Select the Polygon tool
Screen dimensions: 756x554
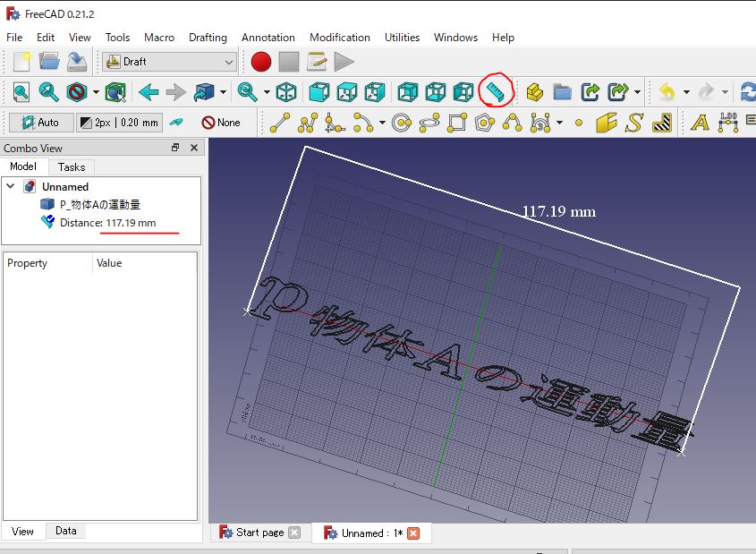click(483, 123)
